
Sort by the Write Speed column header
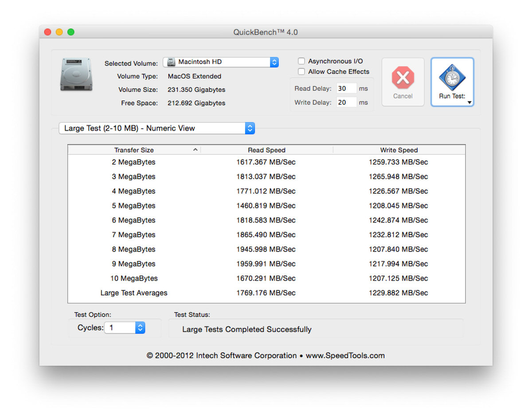pyautogui.click(x=399, y=150)
